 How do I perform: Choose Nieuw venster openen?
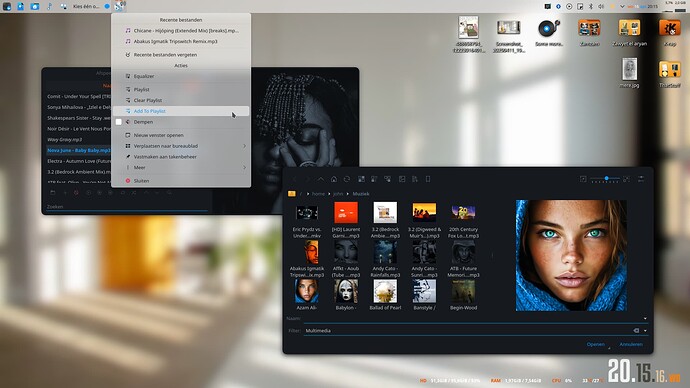point(181,135)
